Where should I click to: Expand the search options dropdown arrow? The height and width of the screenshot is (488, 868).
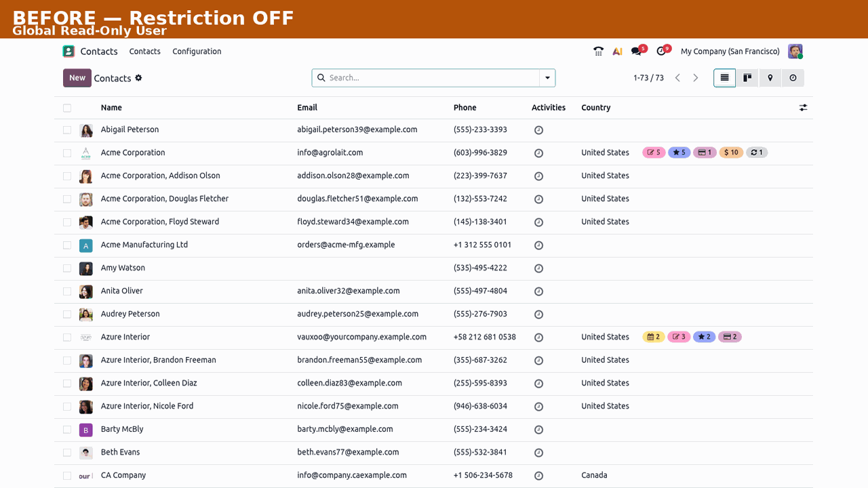pos(547,78)
